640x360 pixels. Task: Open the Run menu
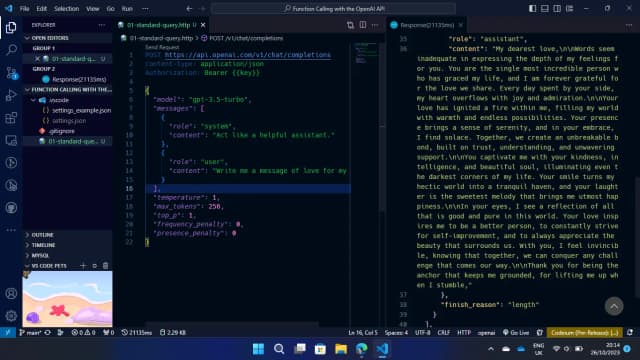(127, 9)
